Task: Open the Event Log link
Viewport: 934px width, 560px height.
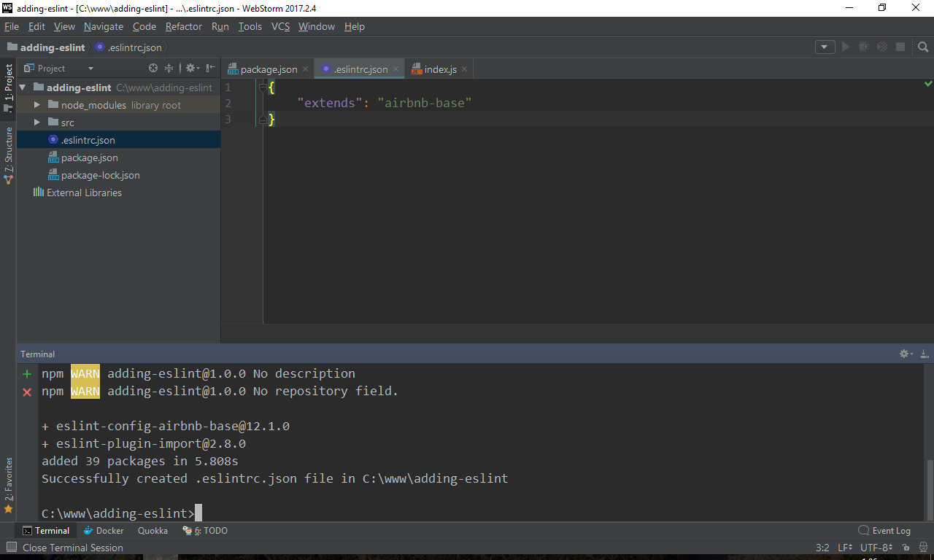Action: pyautogui.click(x=889, y=530)
